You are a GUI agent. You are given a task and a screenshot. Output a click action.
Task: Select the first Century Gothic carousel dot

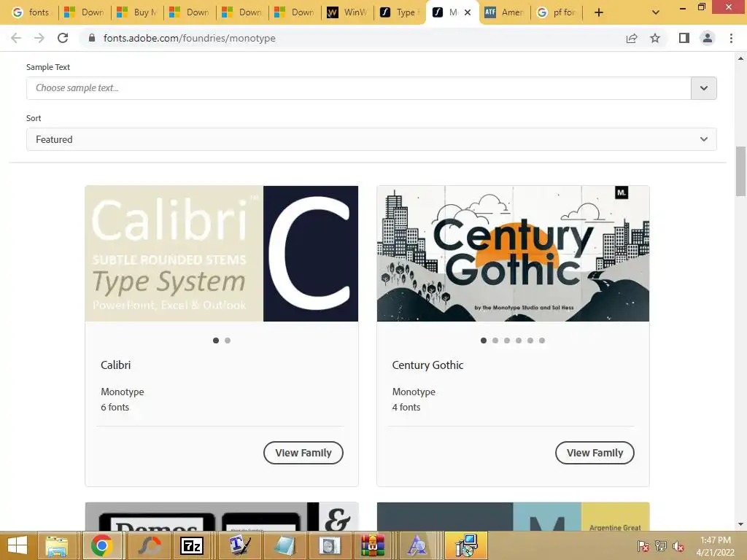pos(484,341)
